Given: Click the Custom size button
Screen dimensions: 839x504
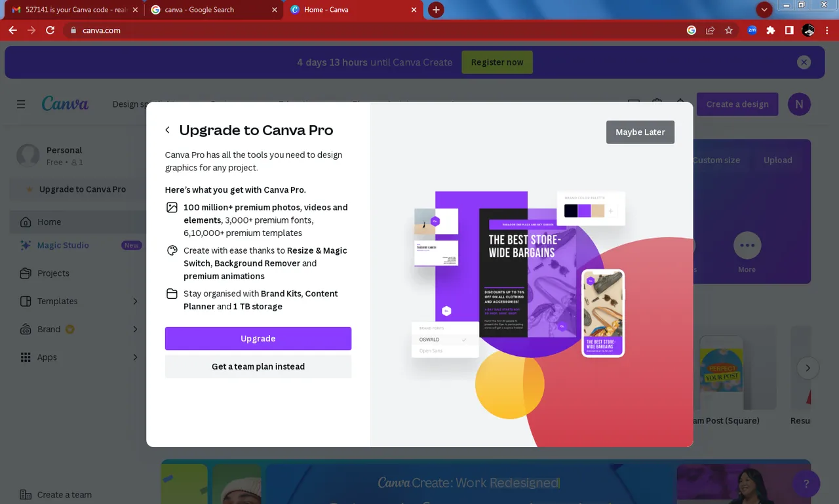Looking at the screenshot, I should coord(716,161).
